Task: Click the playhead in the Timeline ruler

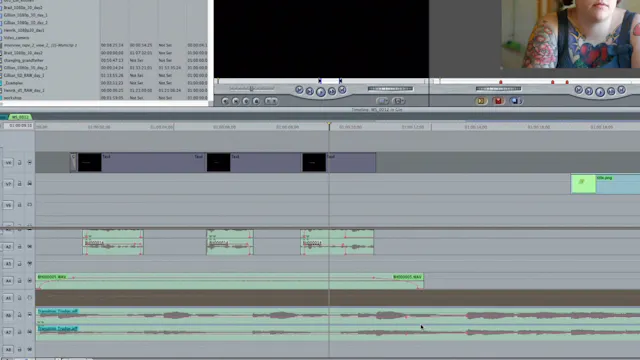Action: 329,125
